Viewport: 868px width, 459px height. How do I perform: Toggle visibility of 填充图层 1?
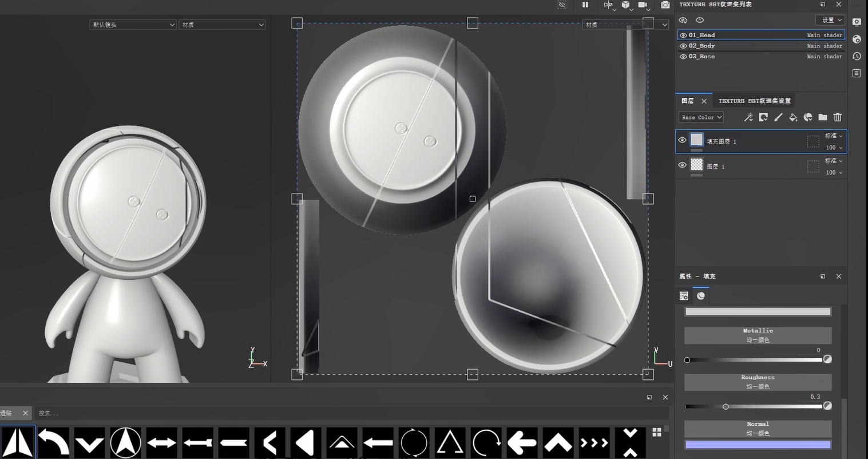(682, 140)
